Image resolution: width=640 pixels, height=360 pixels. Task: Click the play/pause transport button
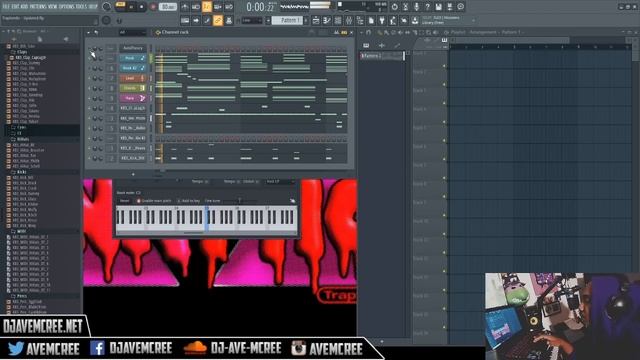coord(131,7)
